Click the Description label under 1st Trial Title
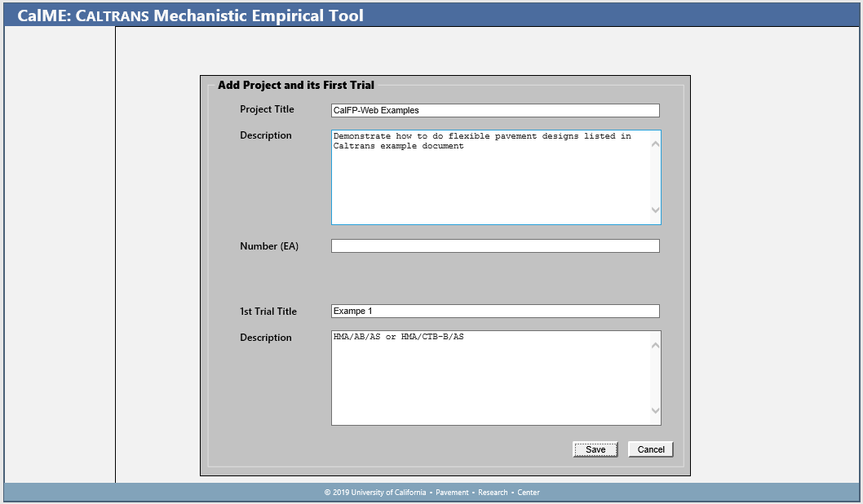This screenshot has width=863, height=504. pyautogui.click(x=265, y=338)
